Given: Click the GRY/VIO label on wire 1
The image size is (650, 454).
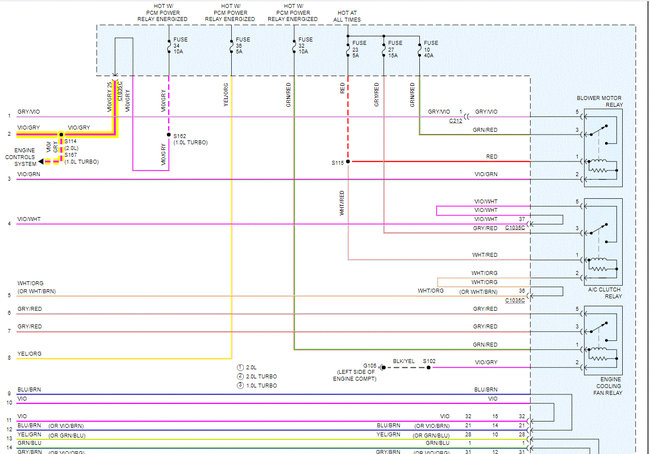Looking at the screenshot, I should [29, 112].
